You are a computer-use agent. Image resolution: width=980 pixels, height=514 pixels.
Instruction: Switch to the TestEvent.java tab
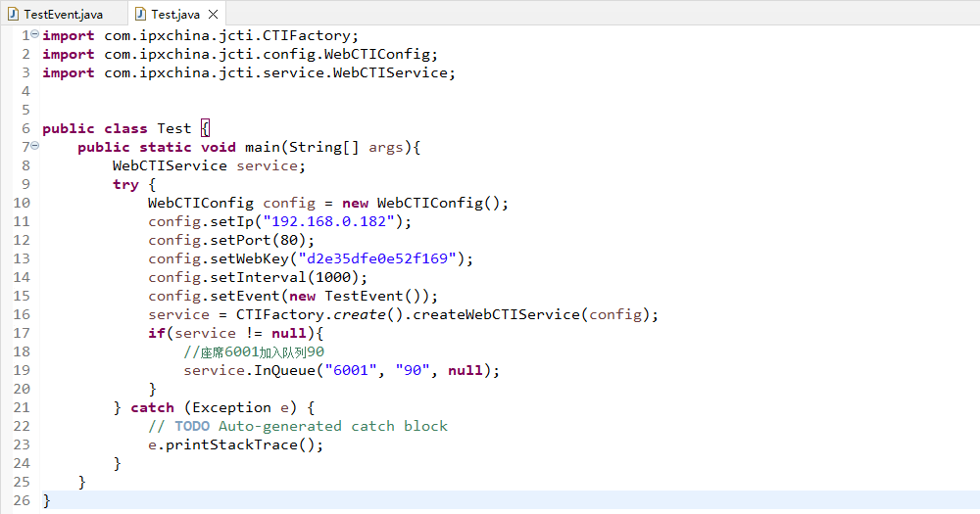click(62, 15)
